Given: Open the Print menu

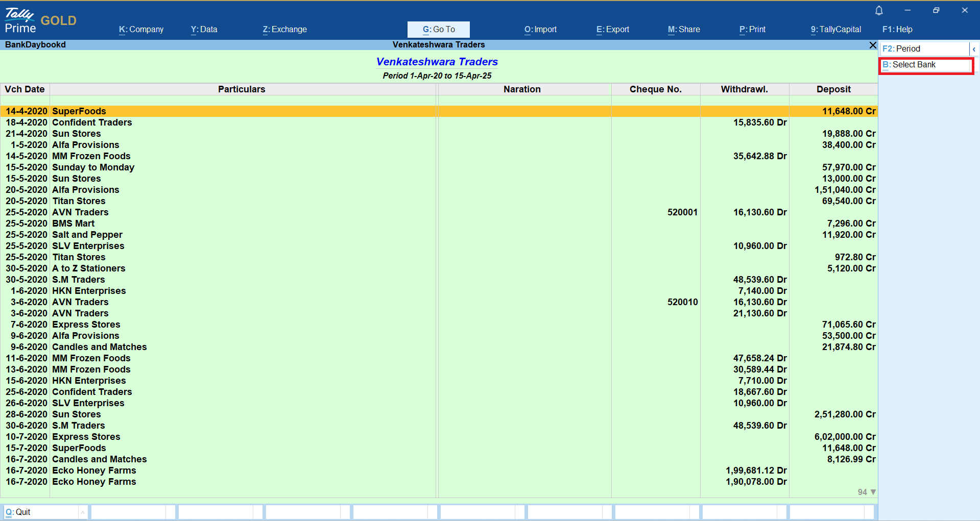Looking at the screenshot, I should [x=752, y=30].
